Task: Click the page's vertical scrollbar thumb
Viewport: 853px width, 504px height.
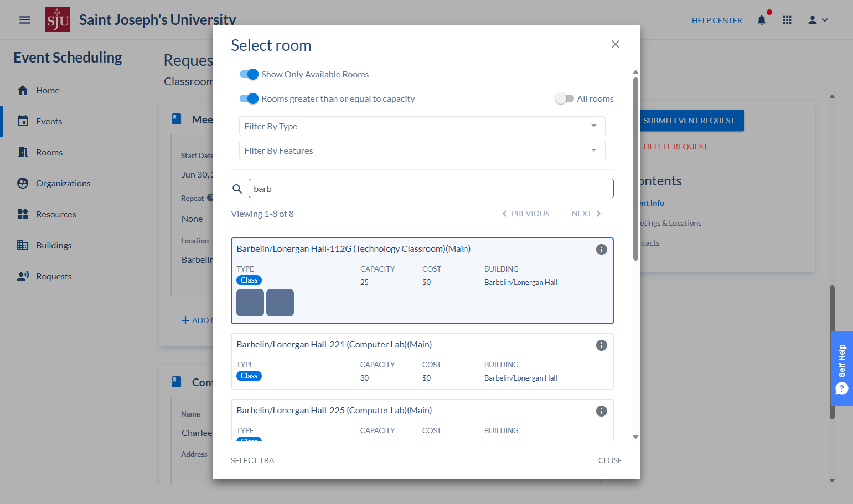Action: click(832, 352)
